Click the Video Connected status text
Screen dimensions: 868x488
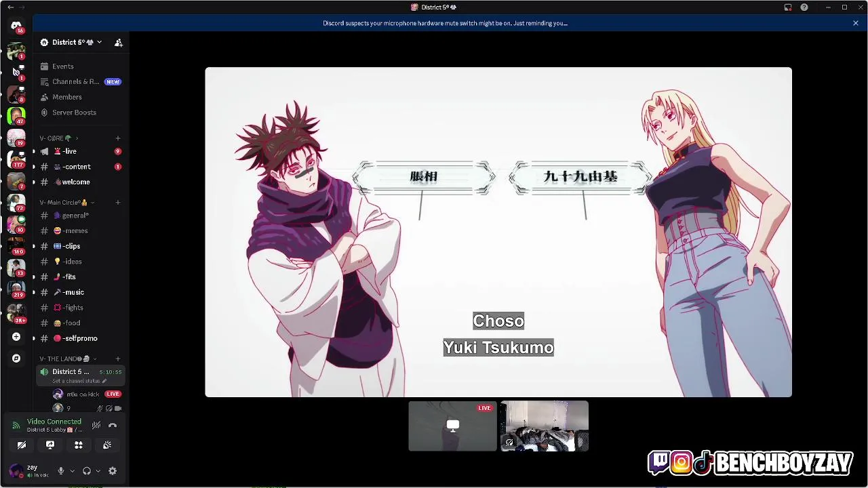(x=54, y=422)
